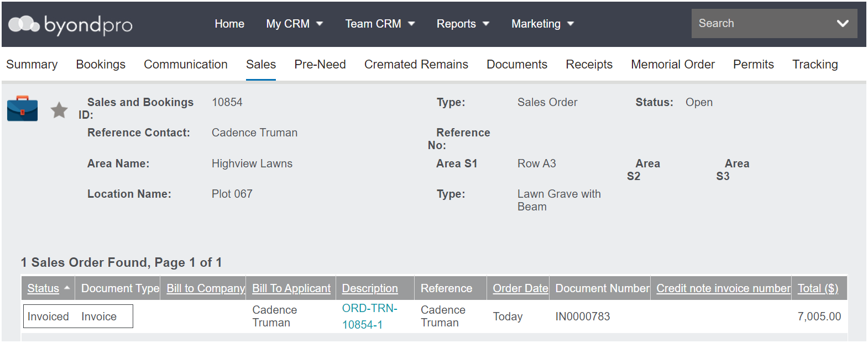Click location name Plot 067
868x343 pixels.
click(x=232, y=194)
